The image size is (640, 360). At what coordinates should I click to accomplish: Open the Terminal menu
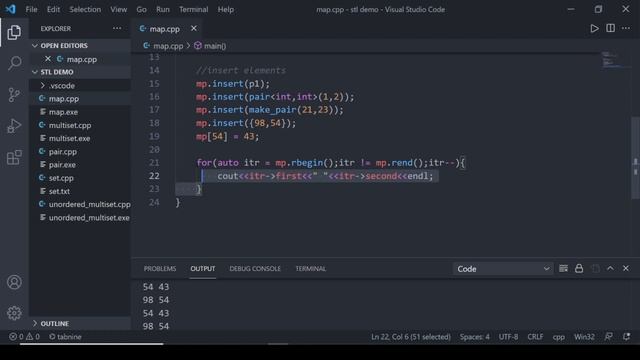193,9
